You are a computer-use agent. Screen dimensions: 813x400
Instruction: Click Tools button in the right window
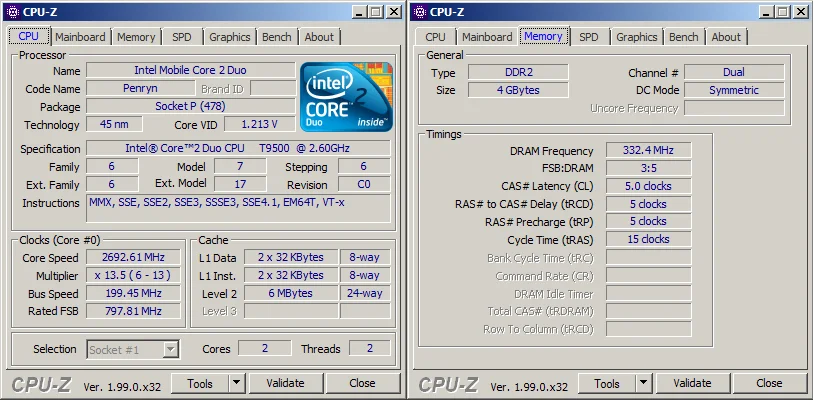point(607,383)
